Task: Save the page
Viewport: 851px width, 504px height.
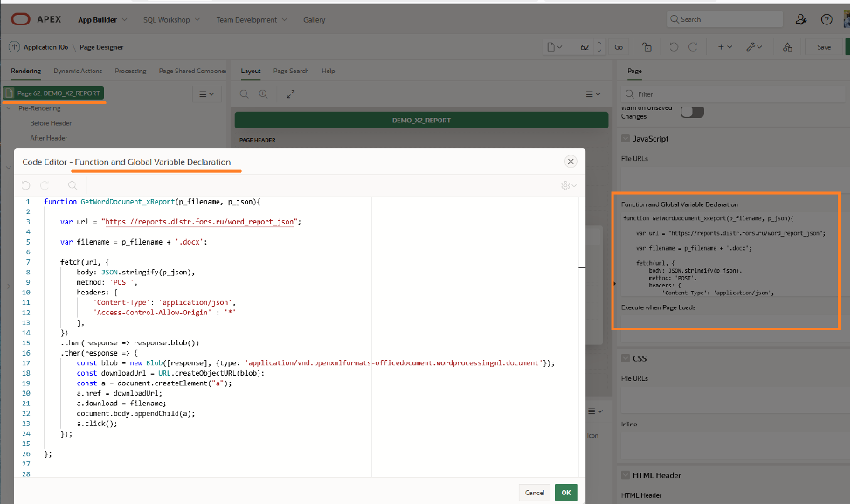Action: click(x=823, y=47)
